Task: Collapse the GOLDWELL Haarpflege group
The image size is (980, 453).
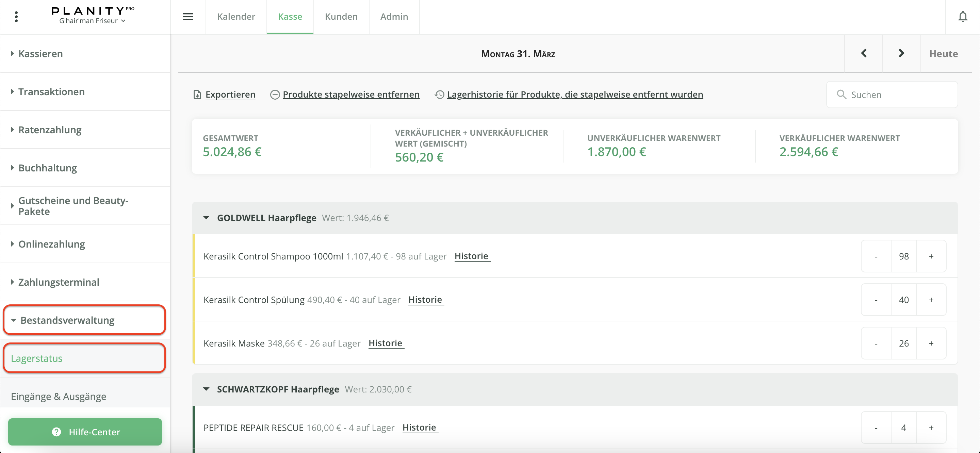Action: click(x=206, y=218)
